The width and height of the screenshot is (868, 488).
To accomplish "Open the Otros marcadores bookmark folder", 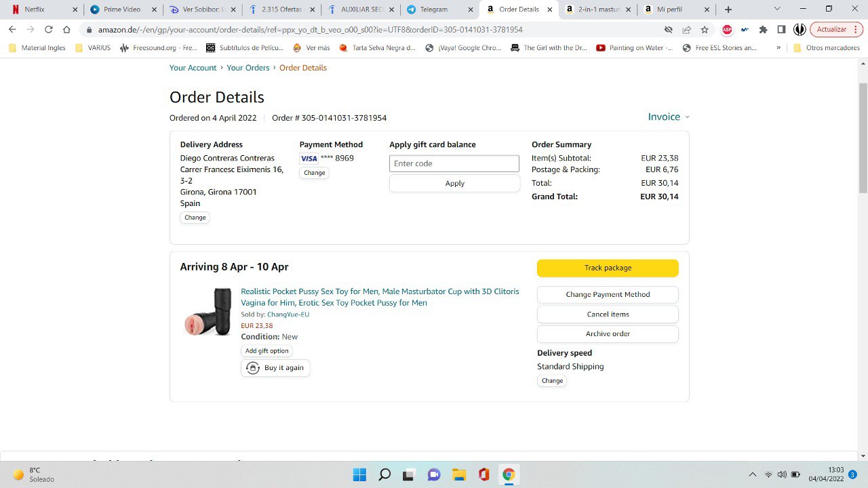I will [x=826, y=48].
